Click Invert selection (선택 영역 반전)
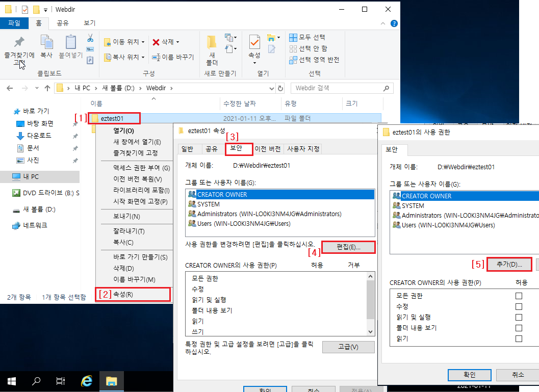This screenshot has width=539, height=392. [314, 60]
